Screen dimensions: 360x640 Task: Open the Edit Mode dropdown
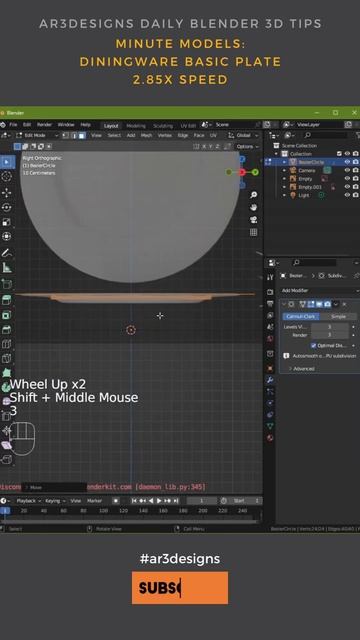(x=37, y=136)
